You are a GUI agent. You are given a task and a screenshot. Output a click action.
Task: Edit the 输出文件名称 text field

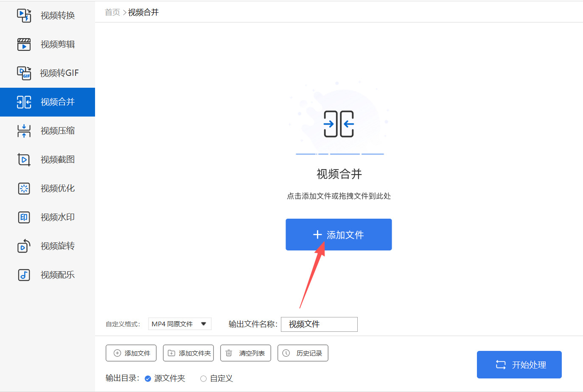tap(319, 324)
